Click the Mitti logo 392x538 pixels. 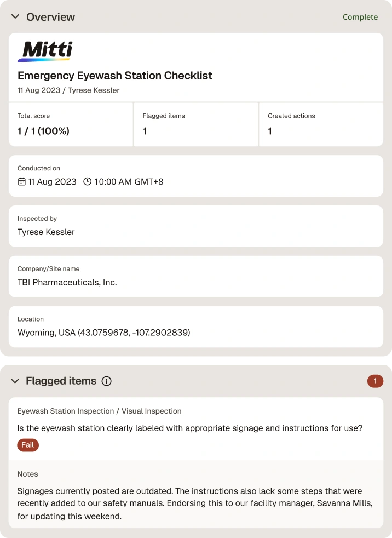pos(45,51)
